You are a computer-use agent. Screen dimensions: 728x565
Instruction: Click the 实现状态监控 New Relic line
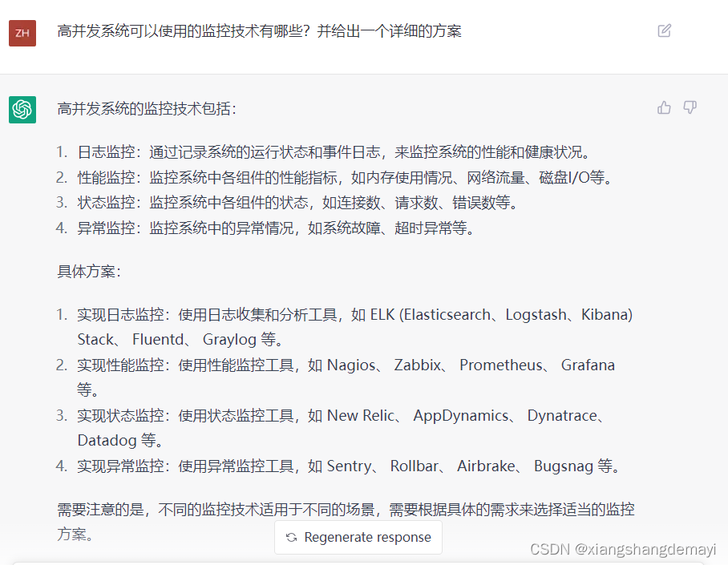click(342, 428)
